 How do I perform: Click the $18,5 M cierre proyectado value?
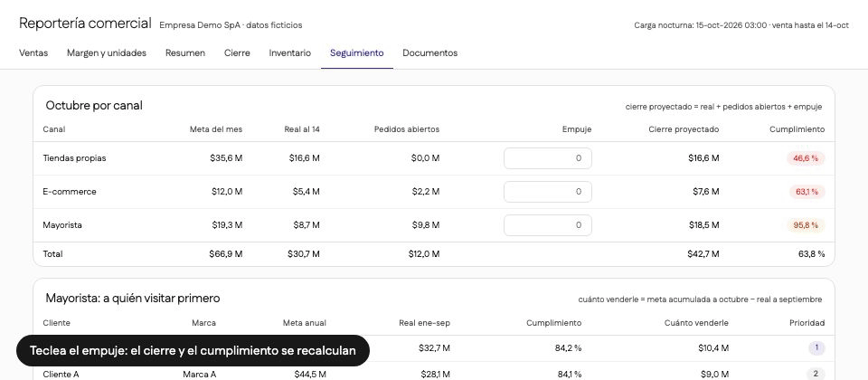point(703,225)
